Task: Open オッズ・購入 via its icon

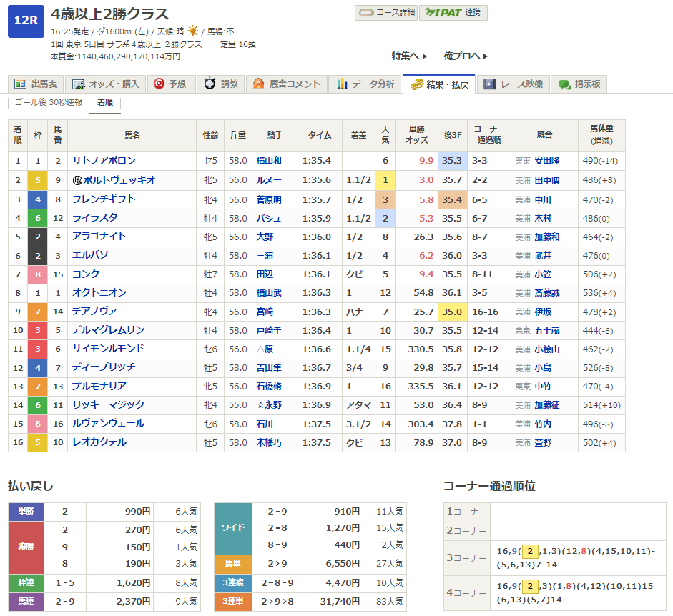Action: click(x=79, y=84)
